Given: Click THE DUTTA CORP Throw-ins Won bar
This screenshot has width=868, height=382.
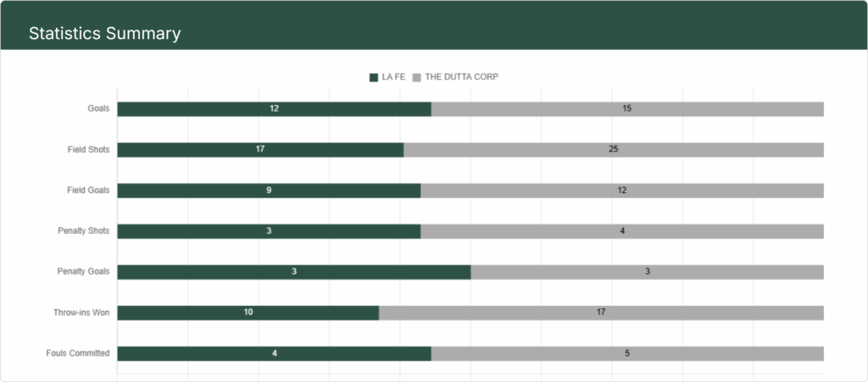Looking at the screenshot, I should tap(601, 313).
